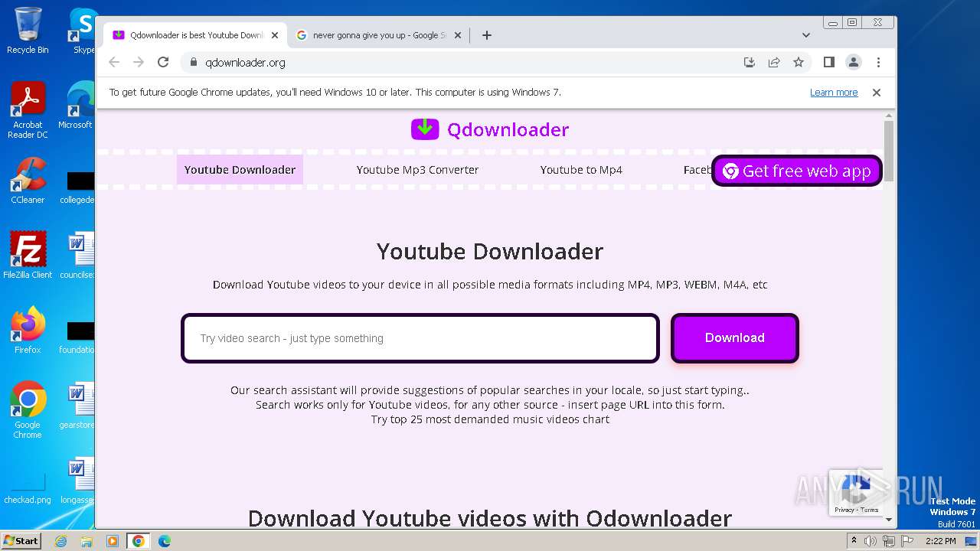Select Youtube Mp3 Converter nav item
Image resolution: width=980 pixels, height=551 pixels.
pyautogui.click(x=417, y=170)
